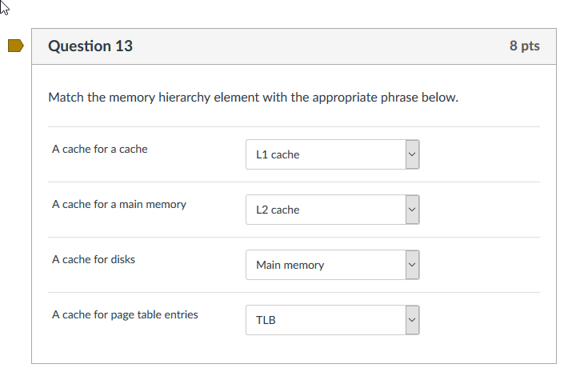This screenshot has height=372, width=588.
Task: Click the 'A cache for page table entries' label
Action: tap(125, 314)
